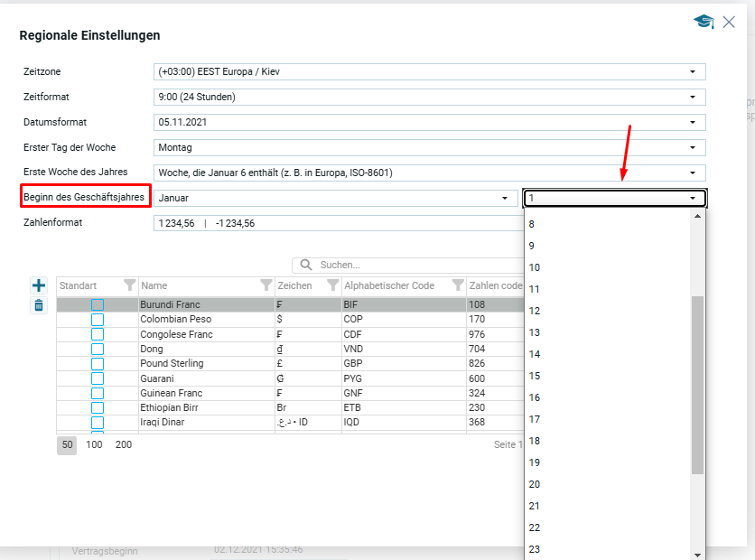Check the Burundi Franc Standart checkbox
755x560 pixels.
pyautogui.click(x=98, y=305)
